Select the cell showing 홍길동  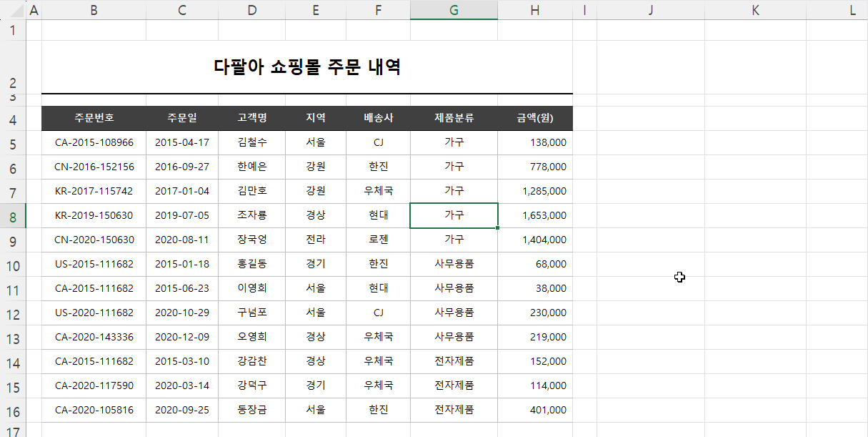(251, 263)
